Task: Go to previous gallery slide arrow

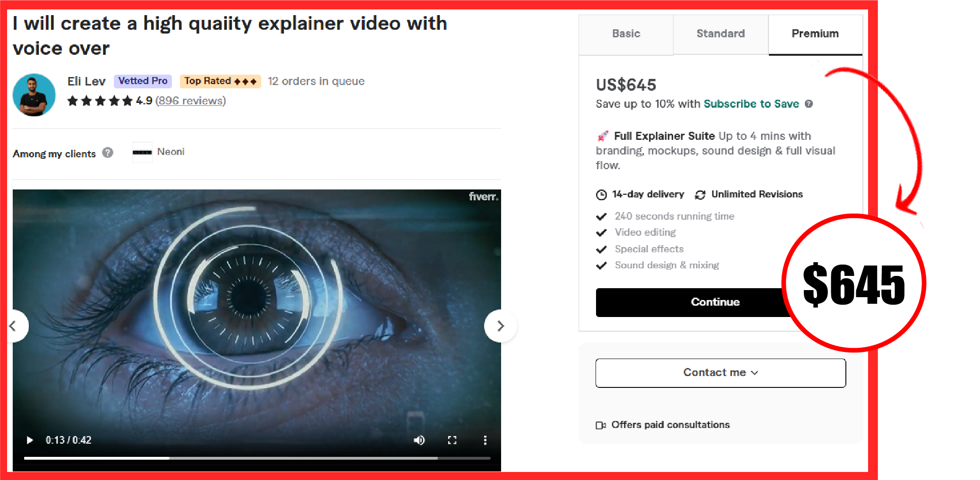Action: point(14,326)
